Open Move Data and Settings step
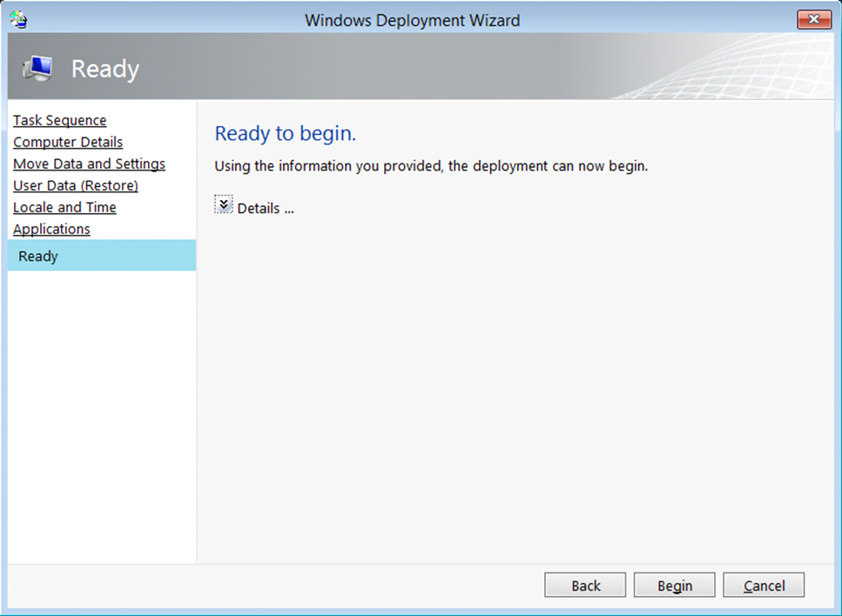This screenshot has height=616, width=842. point(89,164)
